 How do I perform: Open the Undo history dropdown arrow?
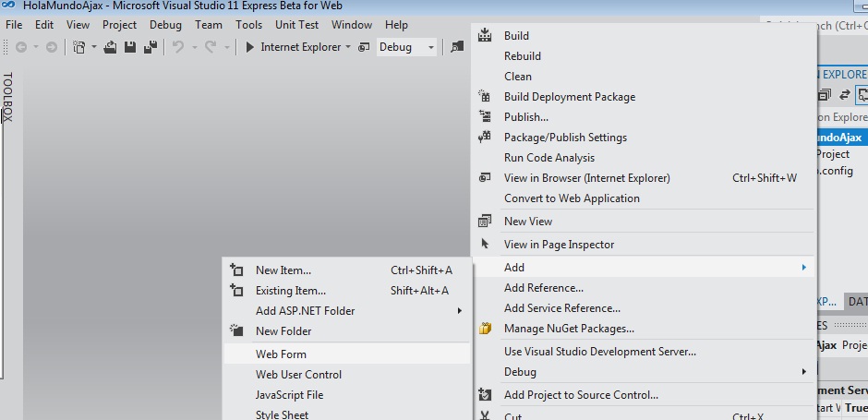tap(194, 48)
